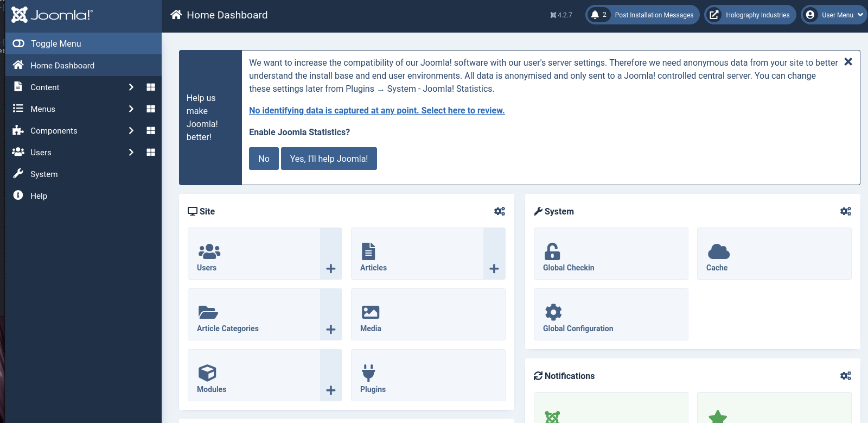
Task: Select Menus in the sidebar
Action: pyautogui.click(x=43, y=109)
